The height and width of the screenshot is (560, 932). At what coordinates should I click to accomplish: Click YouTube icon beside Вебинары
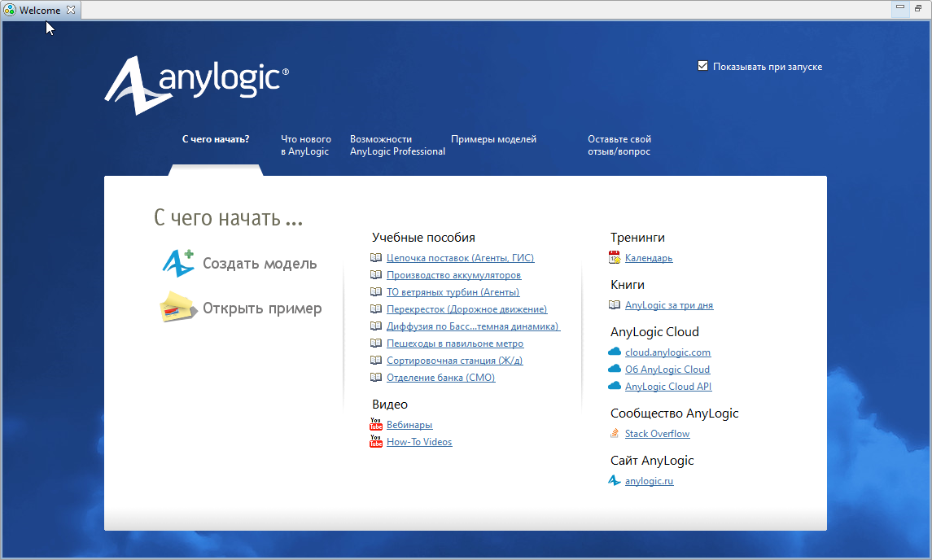pyautogui.click(x=376, y=424)
